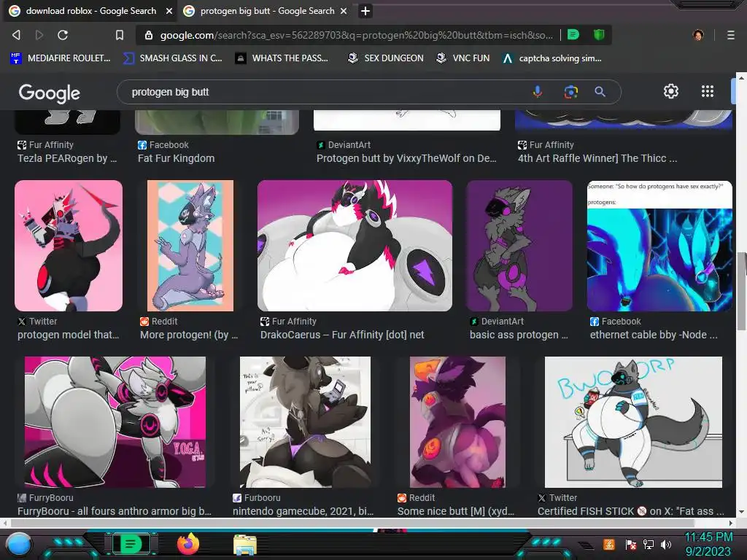Search by image with the Google Lens icon
The image size is (747, 560).
(x=570, y=91)
